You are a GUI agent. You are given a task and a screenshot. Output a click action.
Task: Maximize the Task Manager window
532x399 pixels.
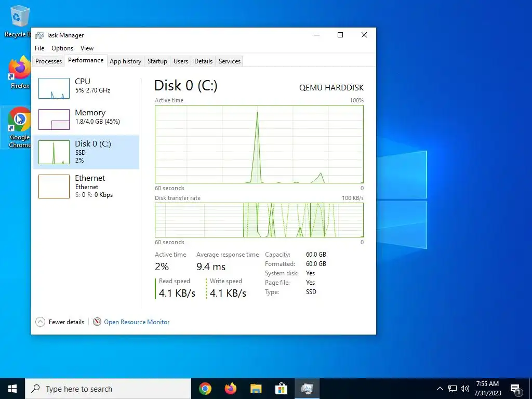(x=340, y=35)
